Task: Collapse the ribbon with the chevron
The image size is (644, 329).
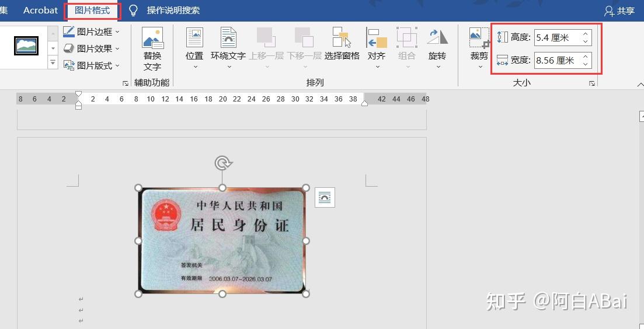Action: point(640,84)
